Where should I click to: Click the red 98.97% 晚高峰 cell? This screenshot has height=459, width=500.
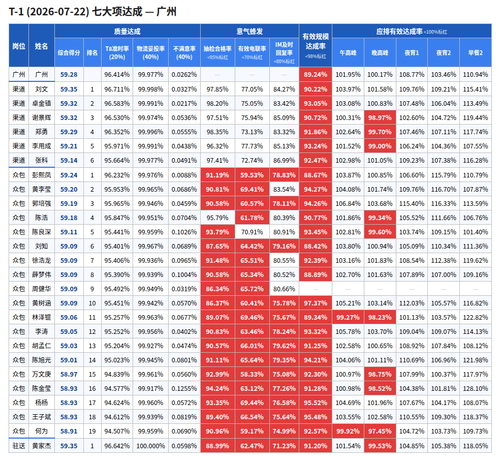[x=380, y=117]
